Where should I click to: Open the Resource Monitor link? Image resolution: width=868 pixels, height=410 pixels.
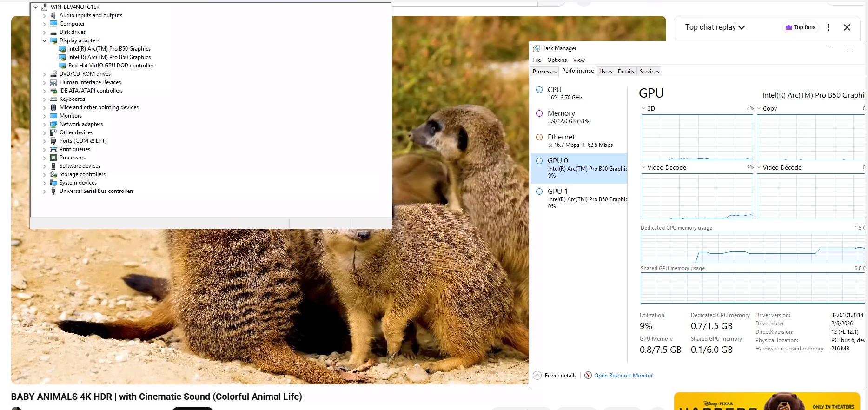pyautogui.click(x=623, y=376)
